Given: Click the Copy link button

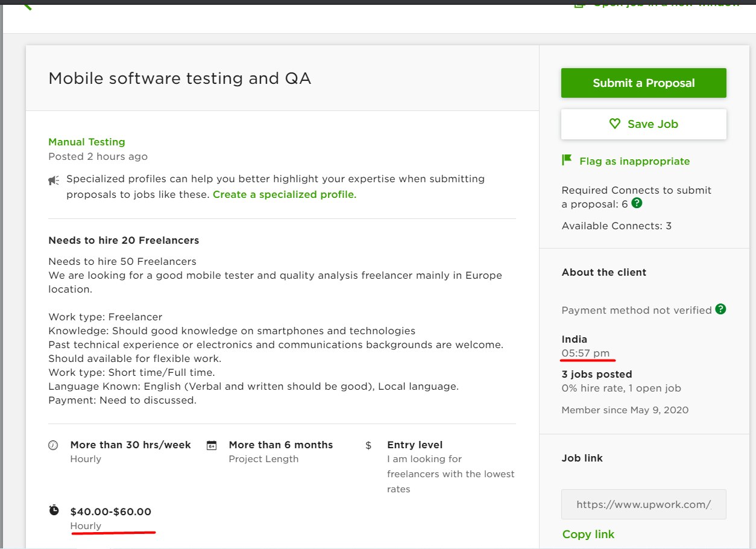Looking at the screenshot, I should pyautogui.click(x=588, y=535).
